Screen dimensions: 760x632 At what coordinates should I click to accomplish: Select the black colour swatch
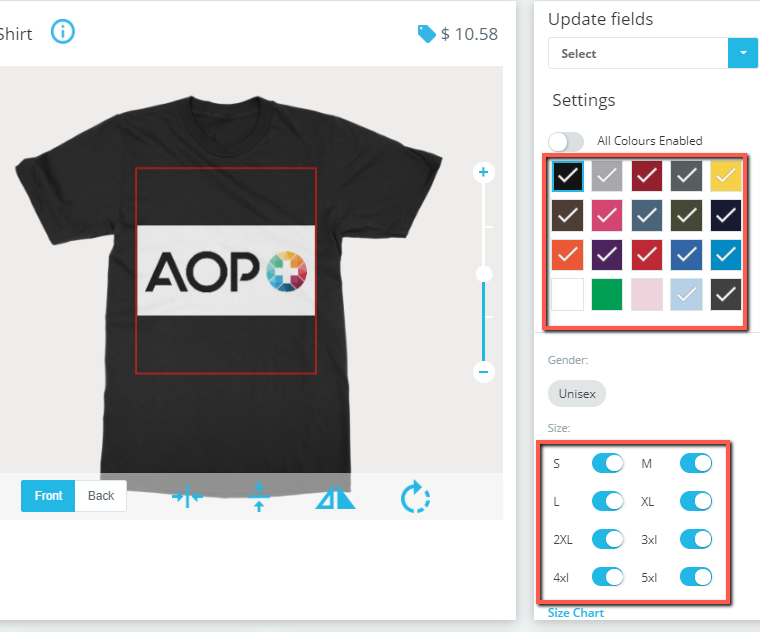click(567, 175)
